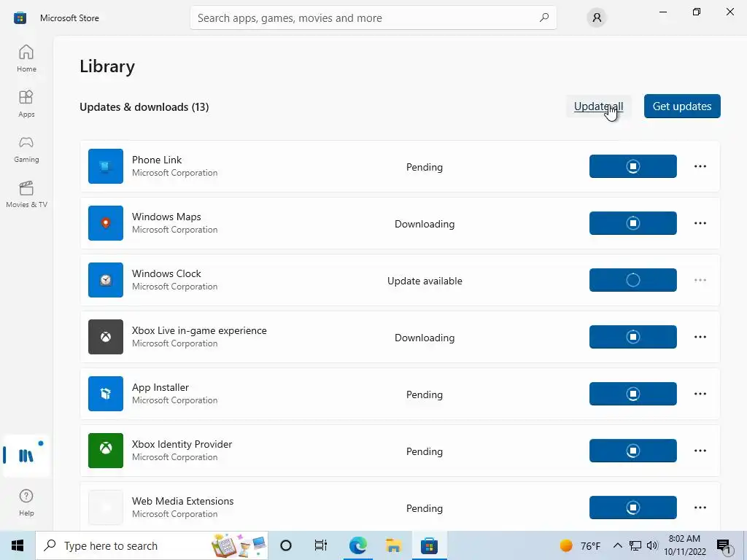Screen dimensions: 747x560
Task: Open the Gaming section
Action: point(26,149)
